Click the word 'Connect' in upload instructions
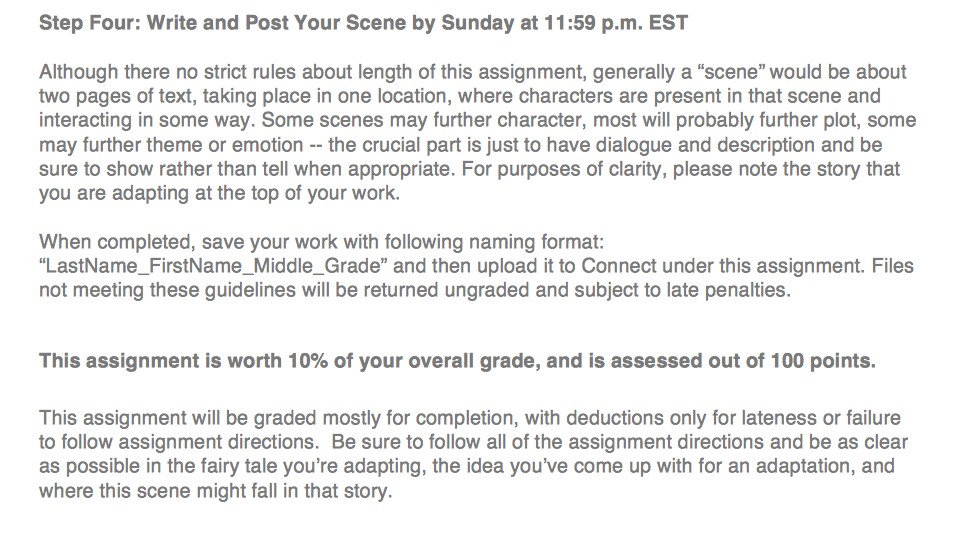The width and height of the screenshot is (963, 542). point(616,266)
